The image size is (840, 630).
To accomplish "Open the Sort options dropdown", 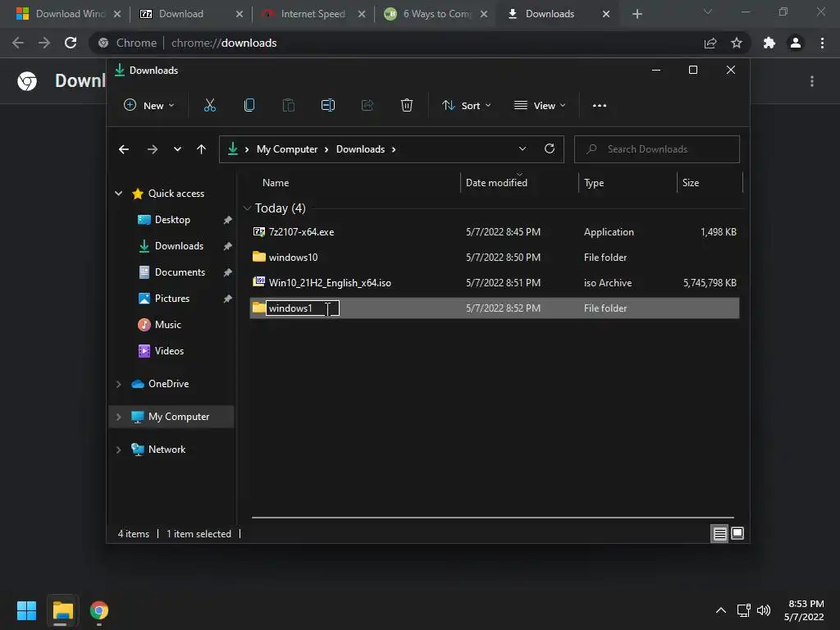I will (x=466, y=106).
